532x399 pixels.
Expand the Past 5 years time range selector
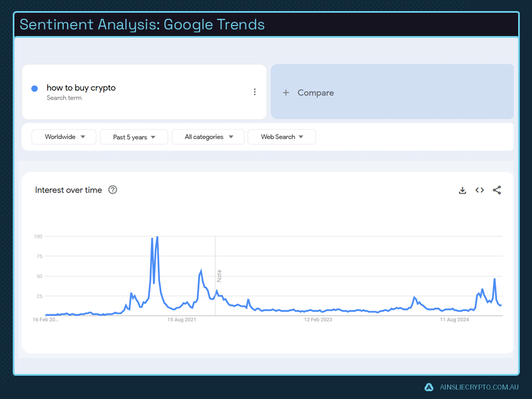(134, 136)
